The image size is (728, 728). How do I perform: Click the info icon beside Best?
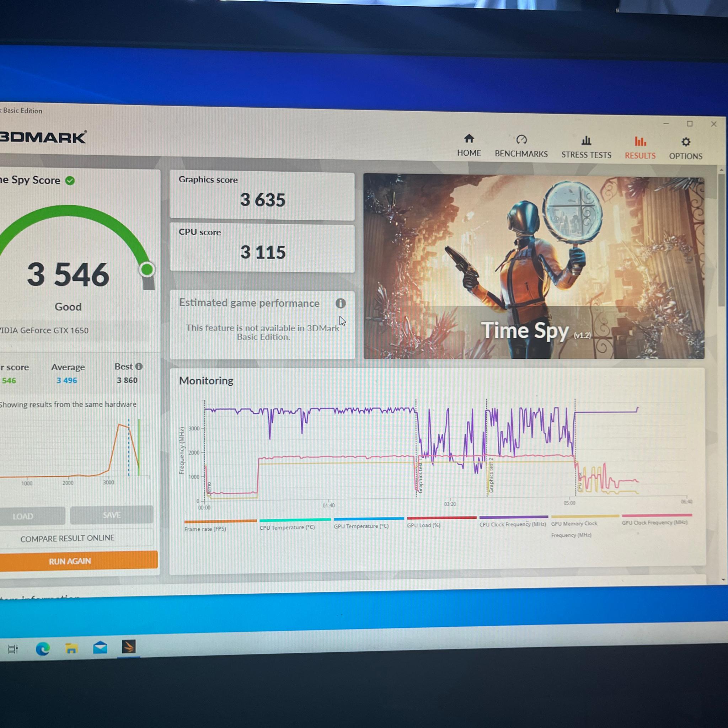coord(139,366)
